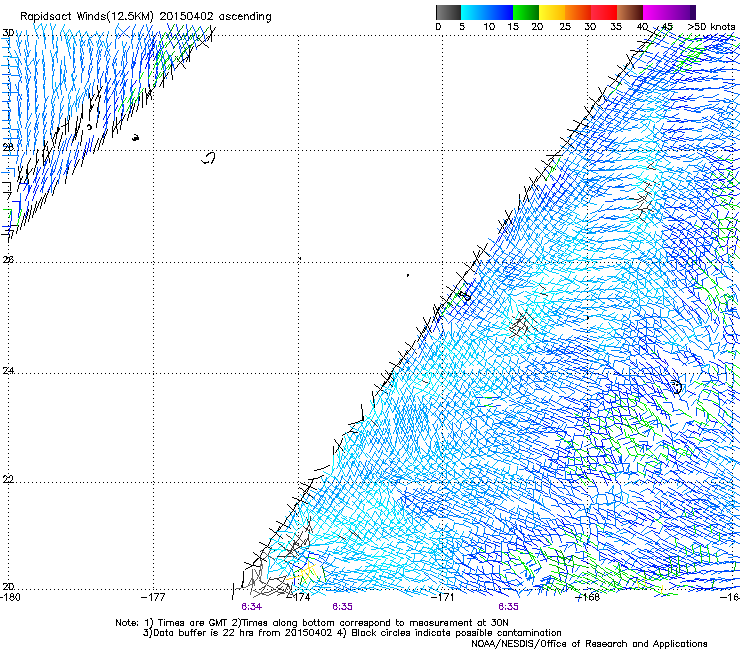Viewport: 740px width, 650px height.
Task: Click the yellow wind barbs near -174
Action: [303, 574]
